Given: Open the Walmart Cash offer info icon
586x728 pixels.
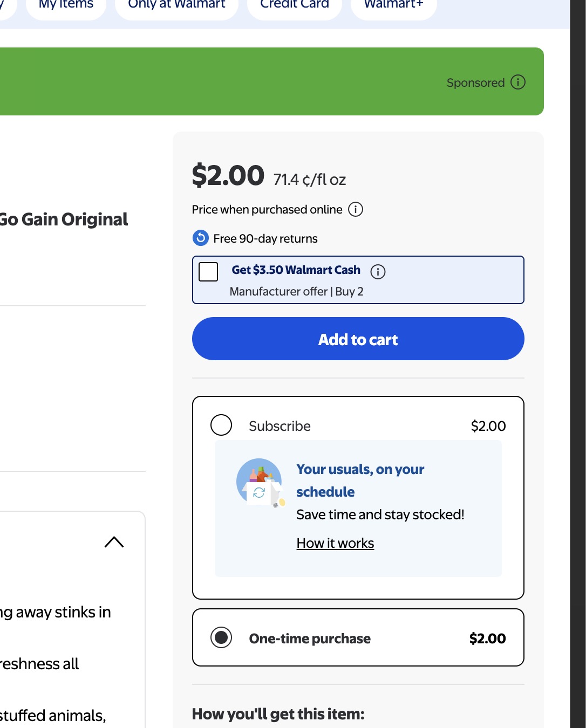Looking at the screenshot, I should point(378,272).
